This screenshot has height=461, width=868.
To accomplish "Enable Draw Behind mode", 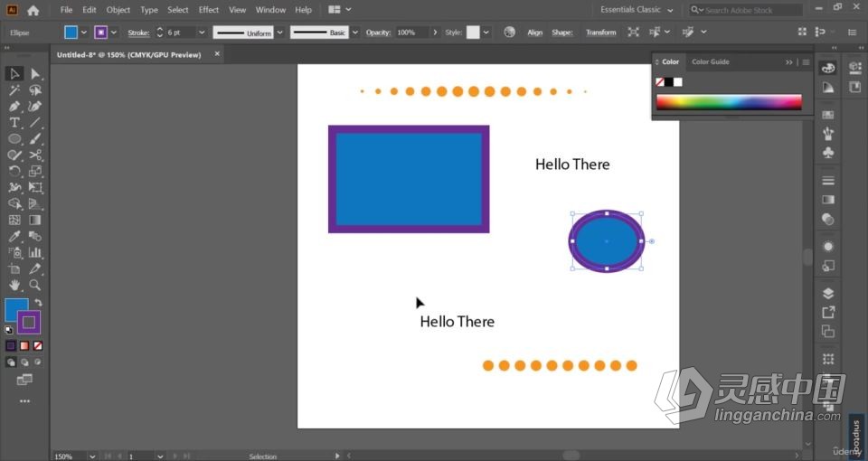I will click(x=24, y=362).
